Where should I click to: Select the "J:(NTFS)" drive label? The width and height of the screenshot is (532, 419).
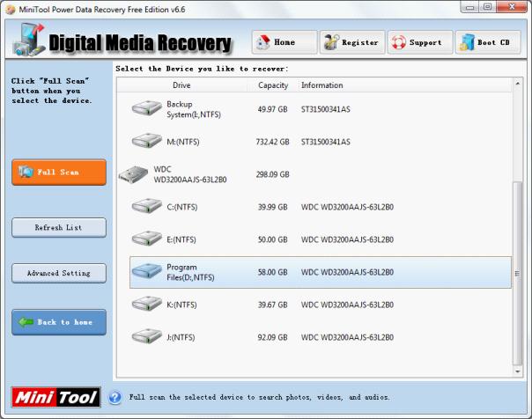[x=181, y=337]
